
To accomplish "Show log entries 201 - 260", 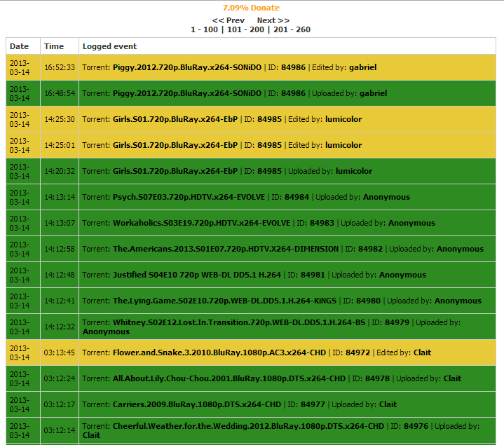I will 292,29.
